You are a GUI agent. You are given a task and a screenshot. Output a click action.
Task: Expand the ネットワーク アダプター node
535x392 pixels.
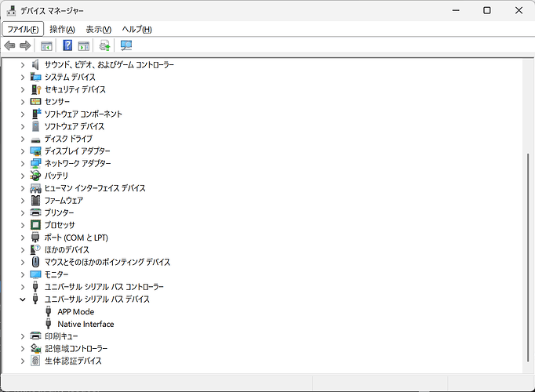(x=23, y=164)
